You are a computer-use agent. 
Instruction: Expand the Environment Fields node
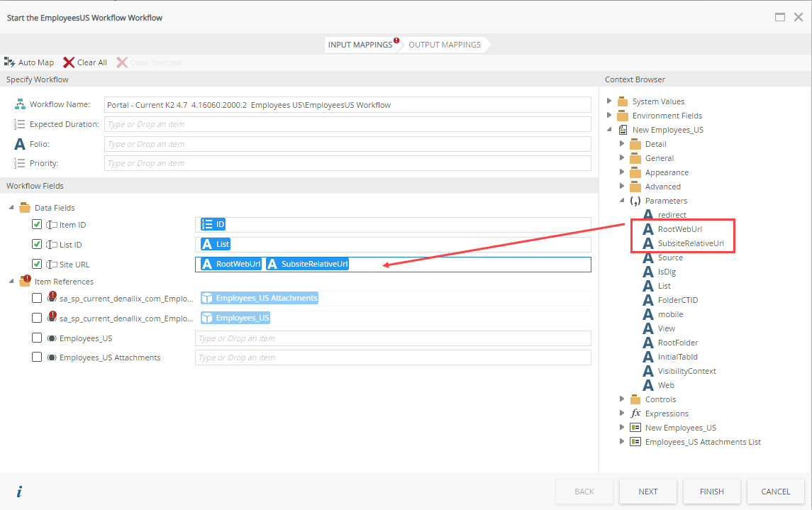pyautogui.click(x=609, y=116)
